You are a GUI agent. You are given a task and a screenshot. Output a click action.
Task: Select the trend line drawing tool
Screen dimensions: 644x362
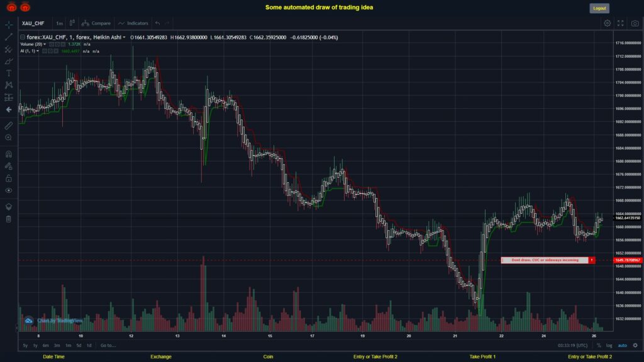[x=9, y=37]
